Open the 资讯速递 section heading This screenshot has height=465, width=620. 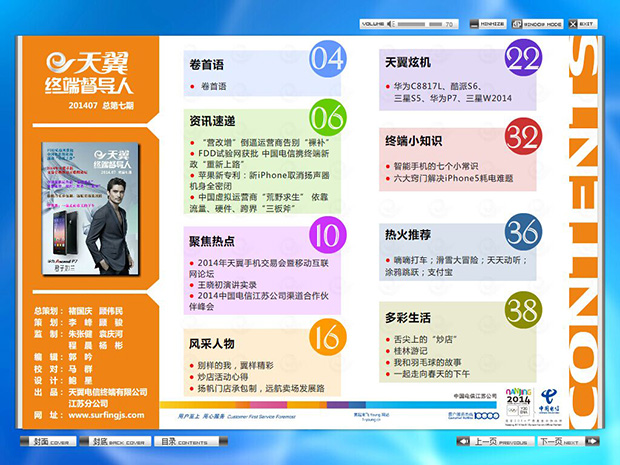point(212,121)
